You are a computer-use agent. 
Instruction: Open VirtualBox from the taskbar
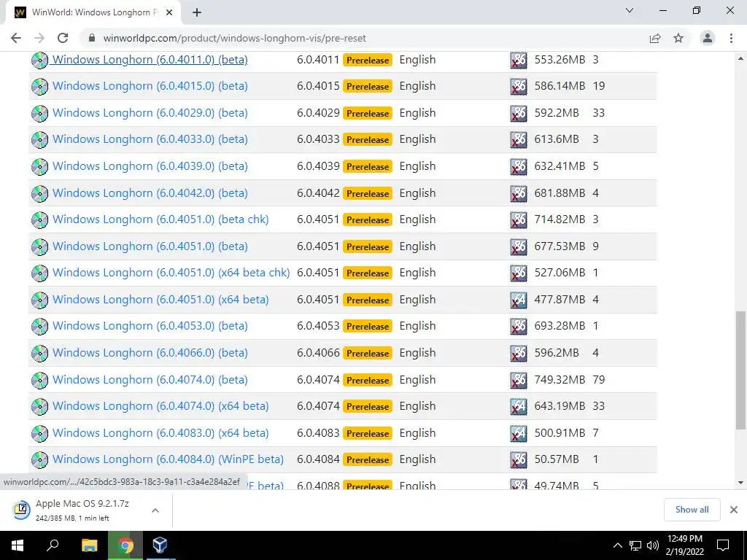click(160, 545)
